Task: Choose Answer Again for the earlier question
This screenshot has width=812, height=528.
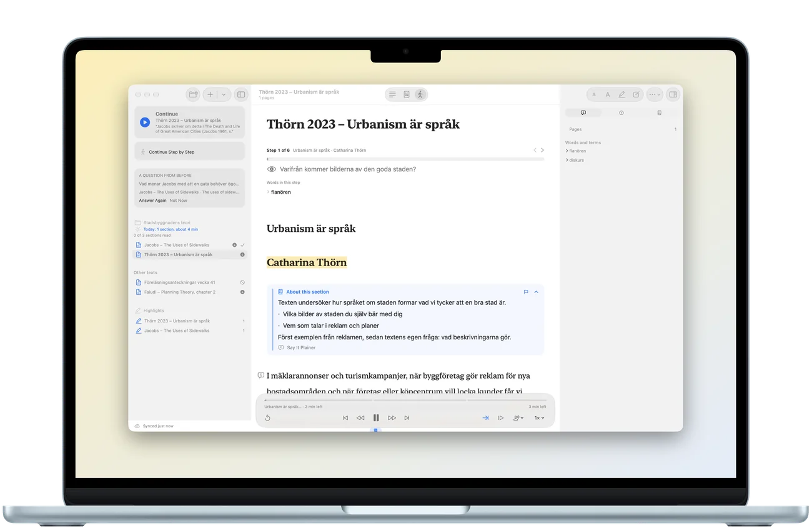Action: [152, 201]
